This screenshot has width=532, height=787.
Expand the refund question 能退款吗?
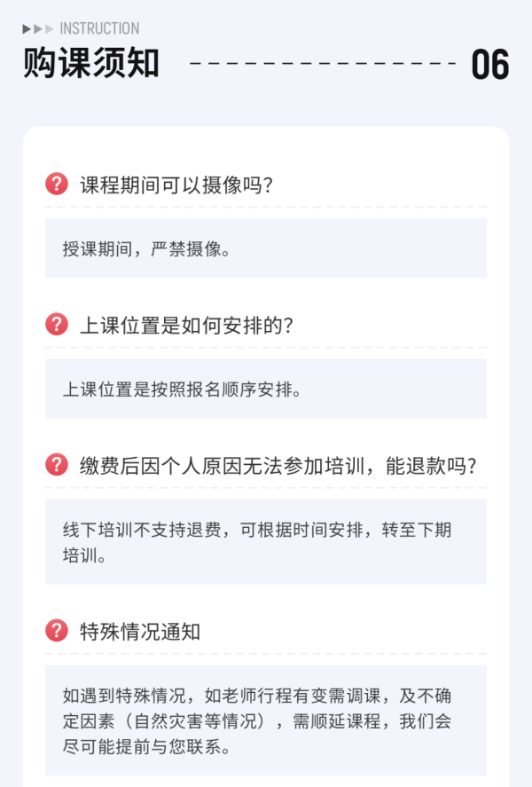278,467
